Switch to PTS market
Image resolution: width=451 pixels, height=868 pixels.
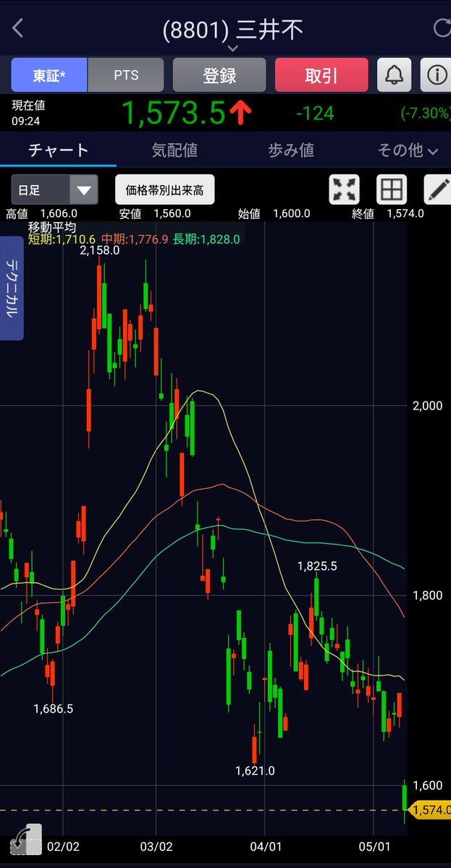point(126,75)
